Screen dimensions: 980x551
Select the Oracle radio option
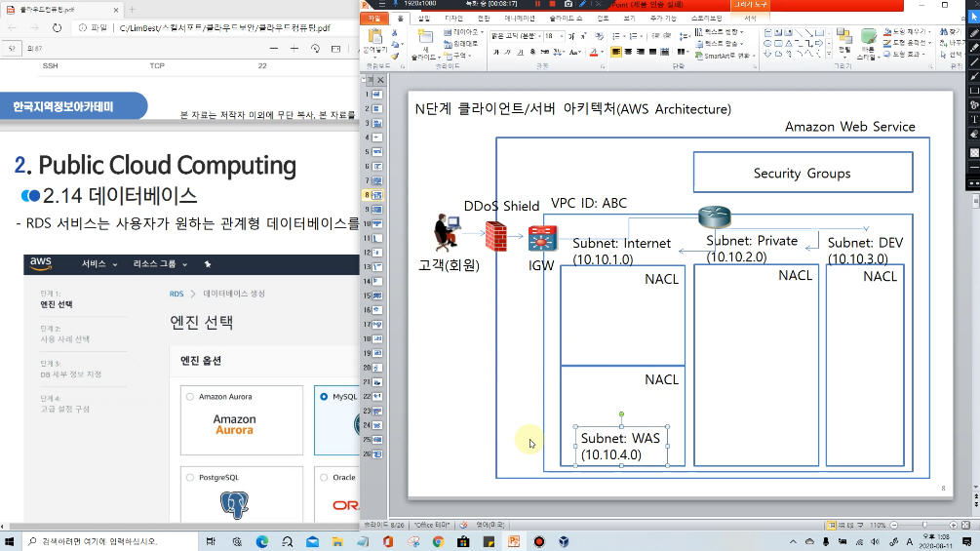pos(324,477)
